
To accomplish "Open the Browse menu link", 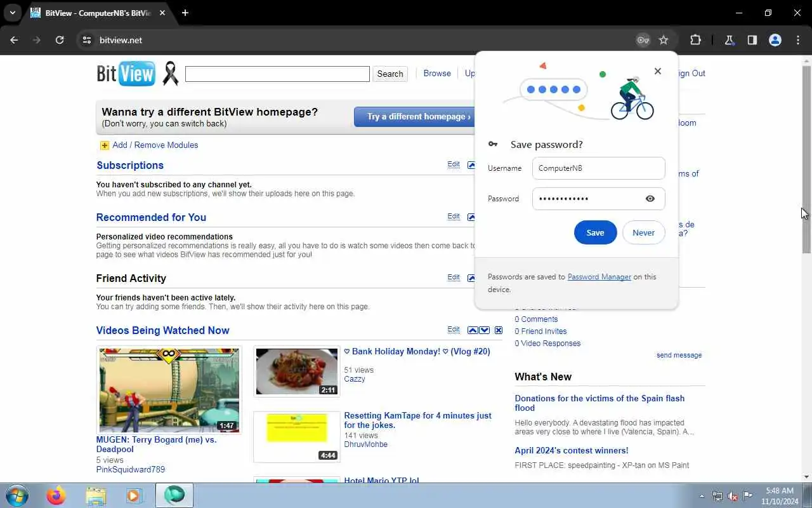I will 437,74.
